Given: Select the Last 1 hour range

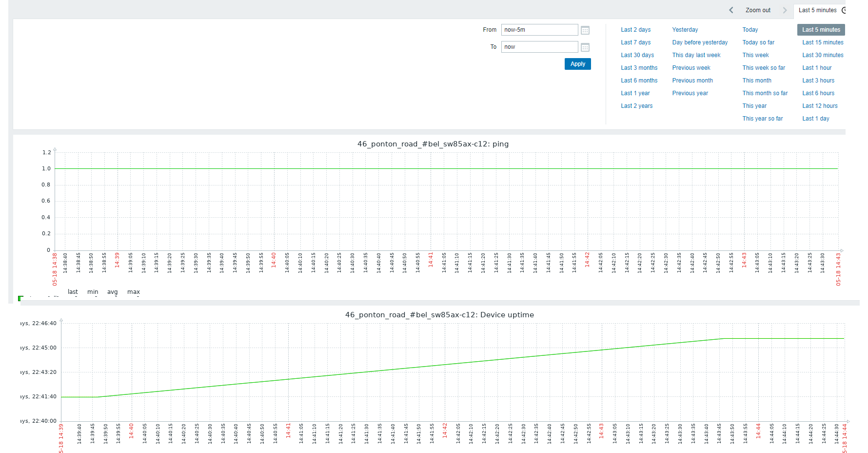Looking at the screenshot, I should tap(817, 68).
